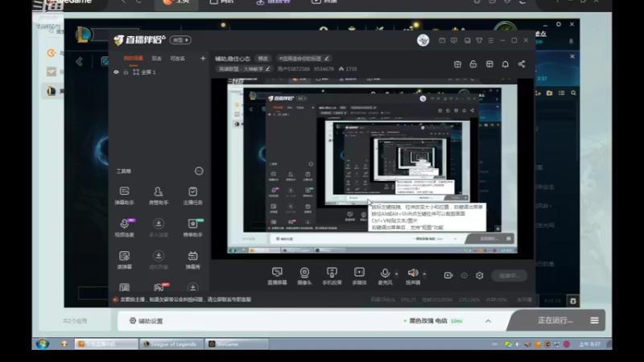Switch to the second scene tab
The width and height of the screenshot is (644, 362).
pos(156,59)
